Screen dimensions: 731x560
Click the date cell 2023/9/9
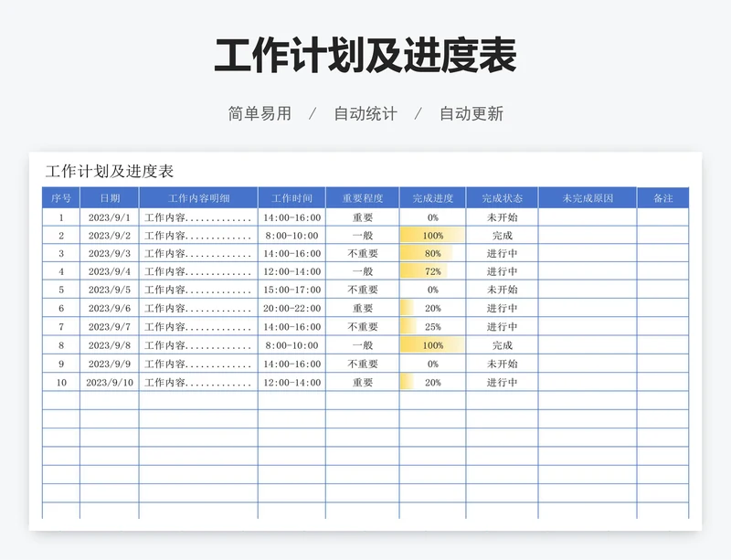[x=110, y=364]
